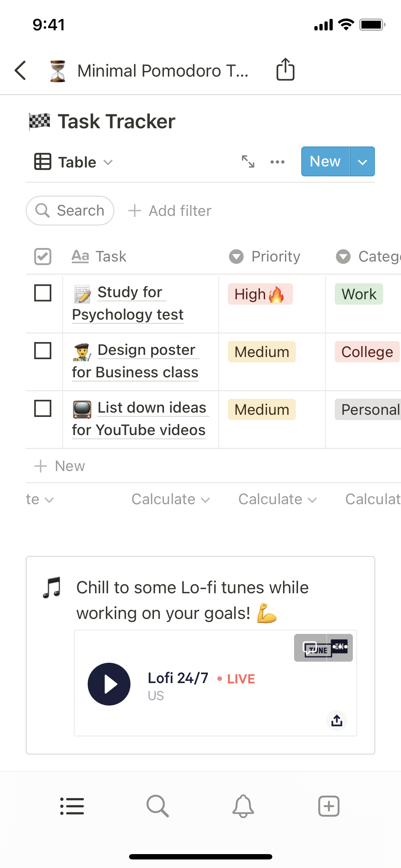This screenshot has width=401, height=868.
Task: Expand the table to full page view
Action: pyautogui.click(x=248, y=162)
